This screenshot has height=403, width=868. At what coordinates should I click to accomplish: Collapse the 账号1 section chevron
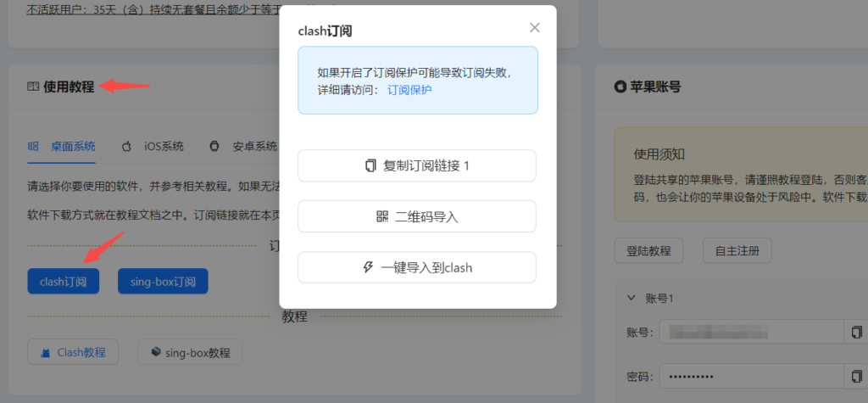click(631, 297)
